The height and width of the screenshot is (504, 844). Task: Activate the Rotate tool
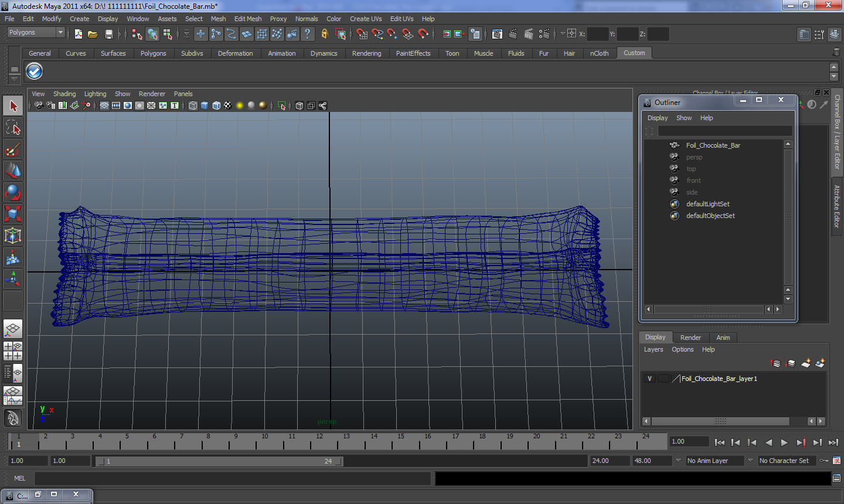pos(13,192)
